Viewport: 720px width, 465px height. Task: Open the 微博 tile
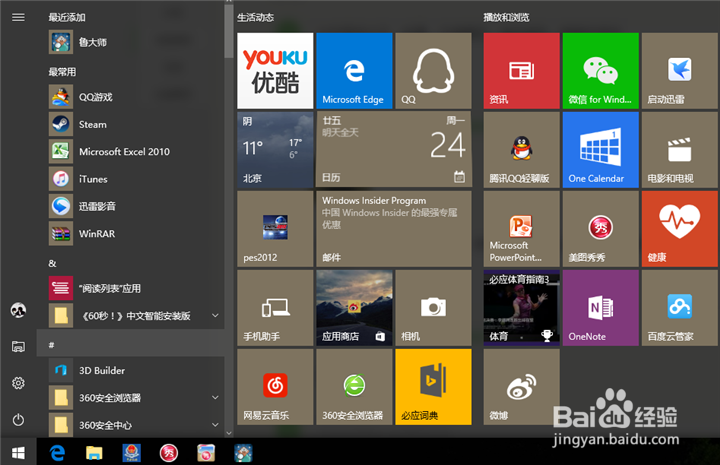[521, 387]
